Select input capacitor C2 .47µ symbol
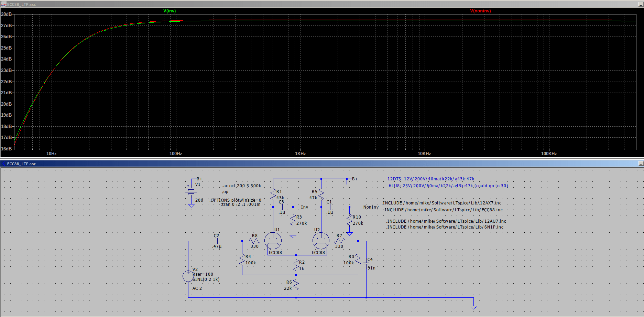The width and height of the screenshot is (644, 317). (x=217, y=241)
